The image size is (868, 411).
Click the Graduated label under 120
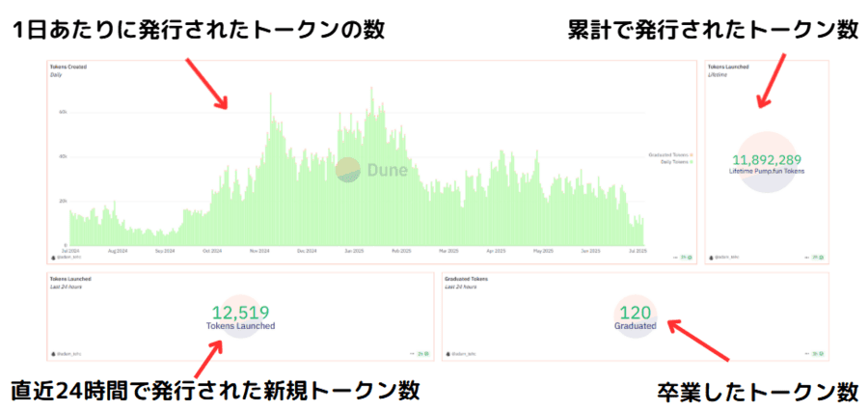(636, 326)
